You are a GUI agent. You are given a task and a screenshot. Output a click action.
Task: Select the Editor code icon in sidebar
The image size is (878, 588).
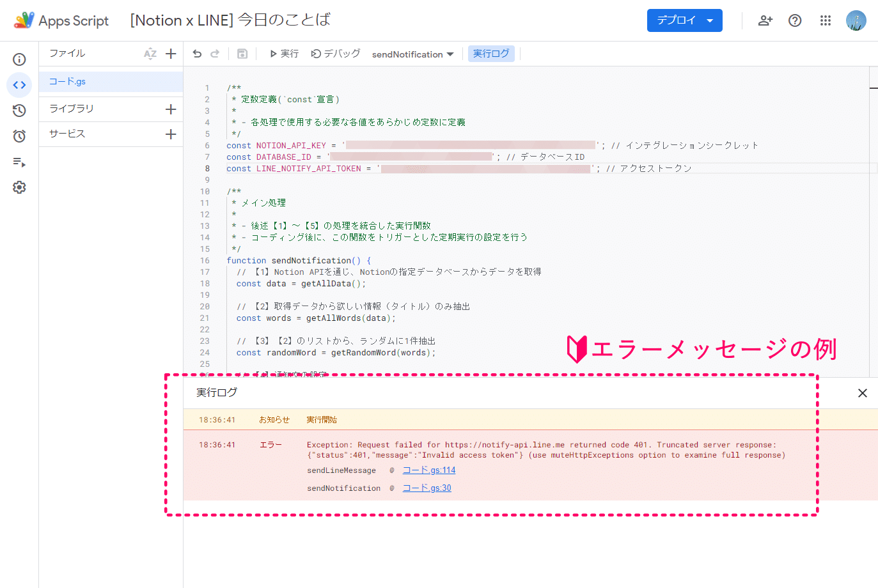click(19, 85)
